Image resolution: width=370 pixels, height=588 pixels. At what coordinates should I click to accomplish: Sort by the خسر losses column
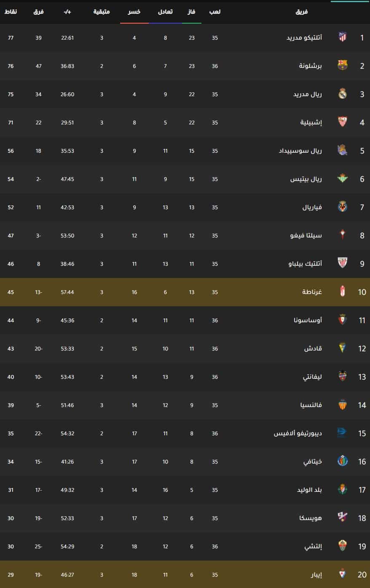[134, 12]
